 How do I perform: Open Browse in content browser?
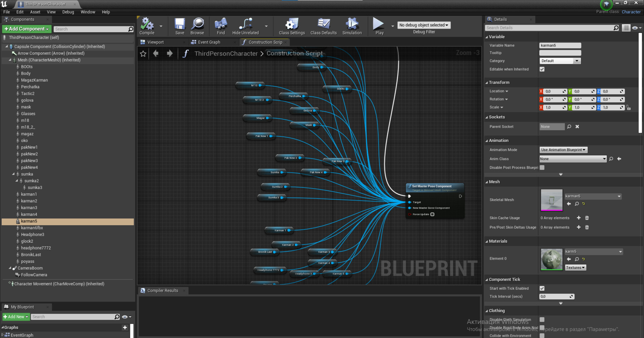(197, 24)
